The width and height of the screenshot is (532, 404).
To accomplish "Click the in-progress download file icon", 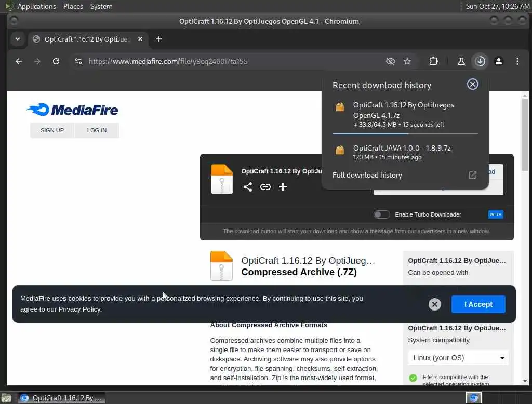I will click(x=340, y=107).
